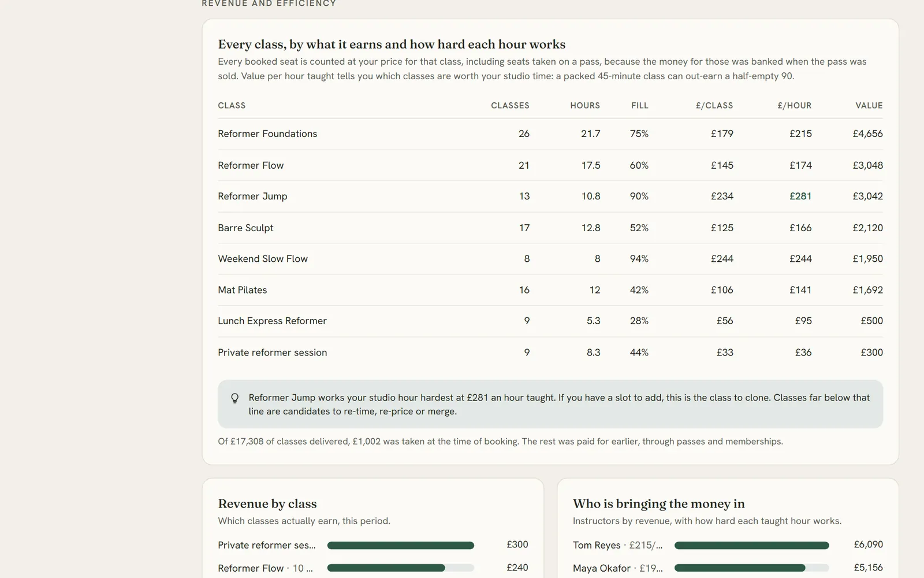Click the highlighted £281 per hour value
This screenshot has width=924, height=578.
point(800,197)
